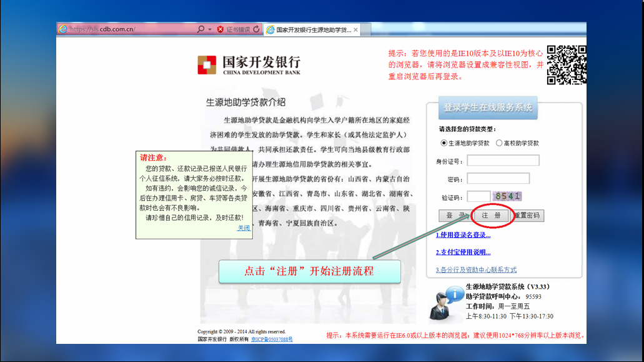Click the China Development Bank logo

click(x=249, y=64)
